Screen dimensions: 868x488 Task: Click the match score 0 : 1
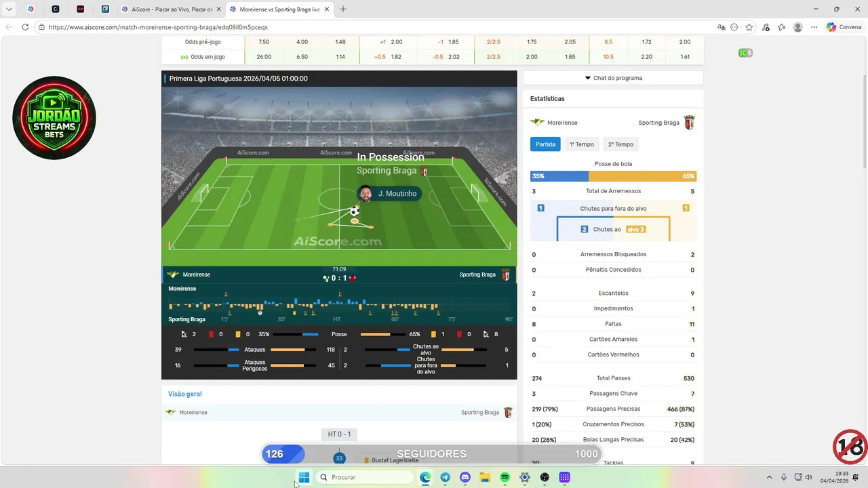(339, 278)
